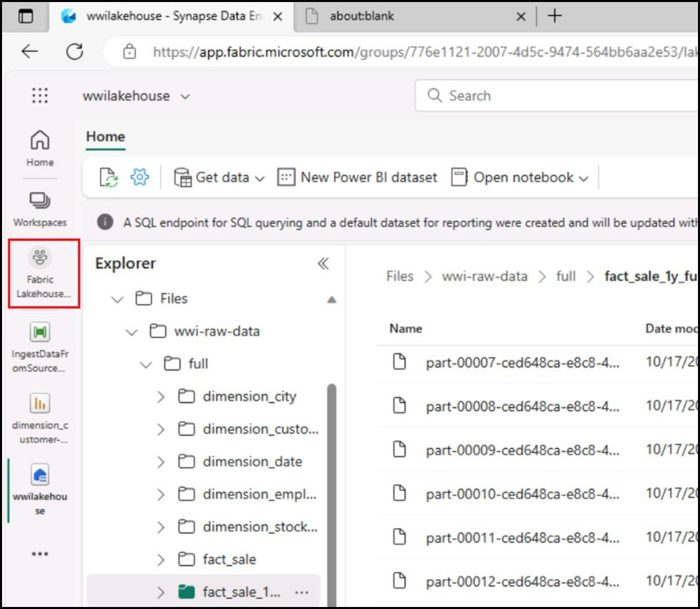Select file part-00007-ced648ca-e8c8-4...
The height and width of the screenshot is (609, 700).
click(523, 363)
